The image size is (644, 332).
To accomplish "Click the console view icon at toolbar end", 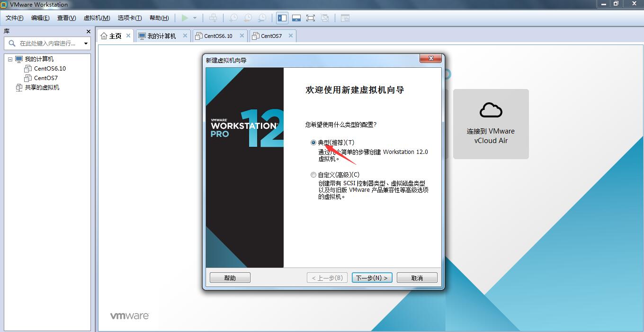I will pyautogui.click(x=345, y=18).
